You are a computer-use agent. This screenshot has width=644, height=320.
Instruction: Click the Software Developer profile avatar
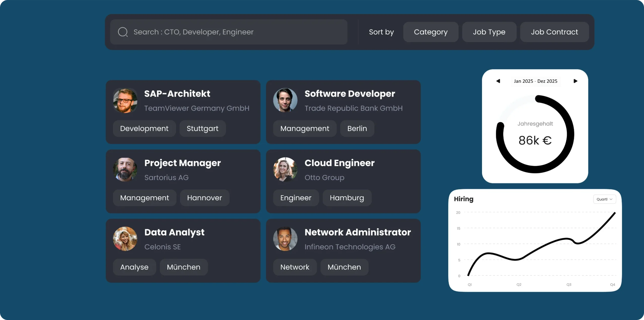285,100
